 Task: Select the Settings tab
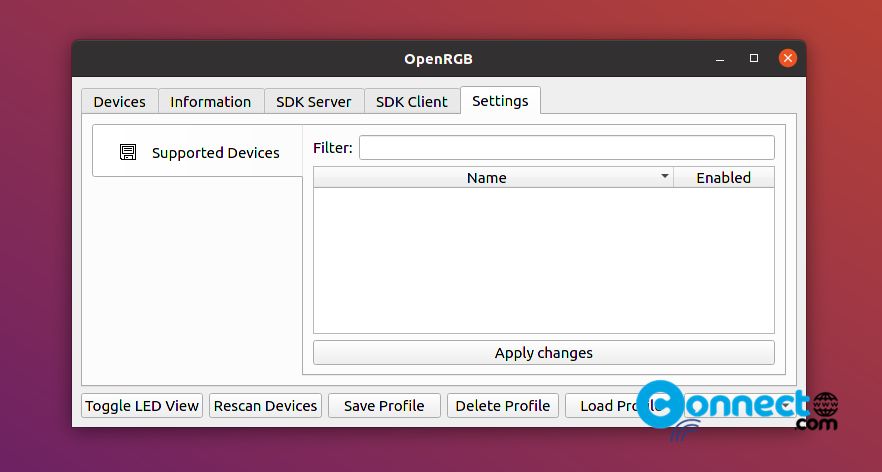[x=500, y=100]
